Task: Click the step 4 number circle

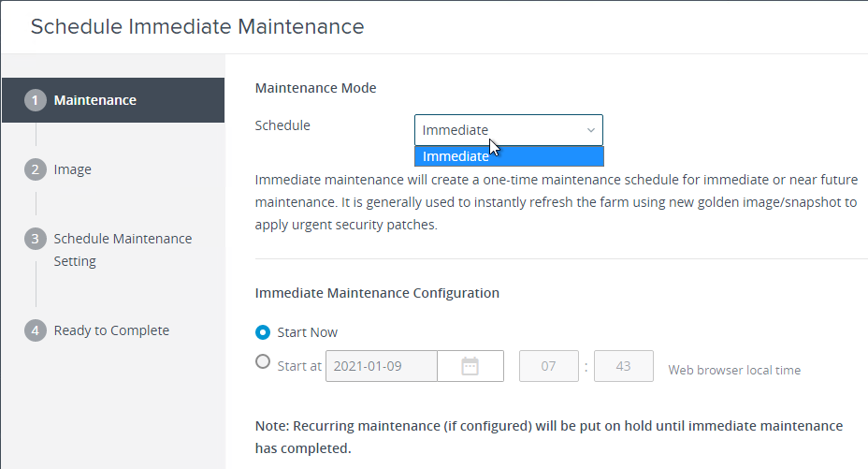Action: (x=36, y=330)
